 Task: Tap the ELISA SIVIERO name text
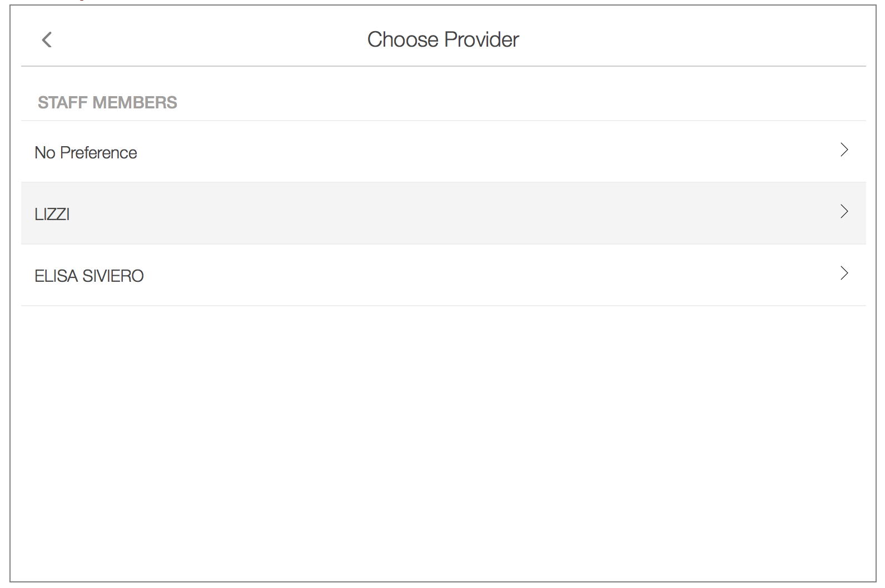(89, 276)
